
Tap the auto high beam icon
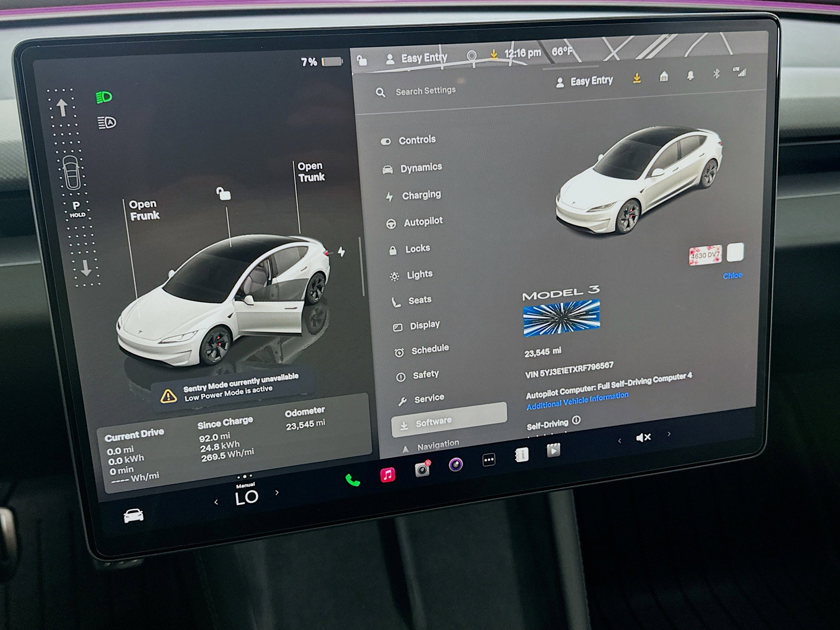coord(107,123)
